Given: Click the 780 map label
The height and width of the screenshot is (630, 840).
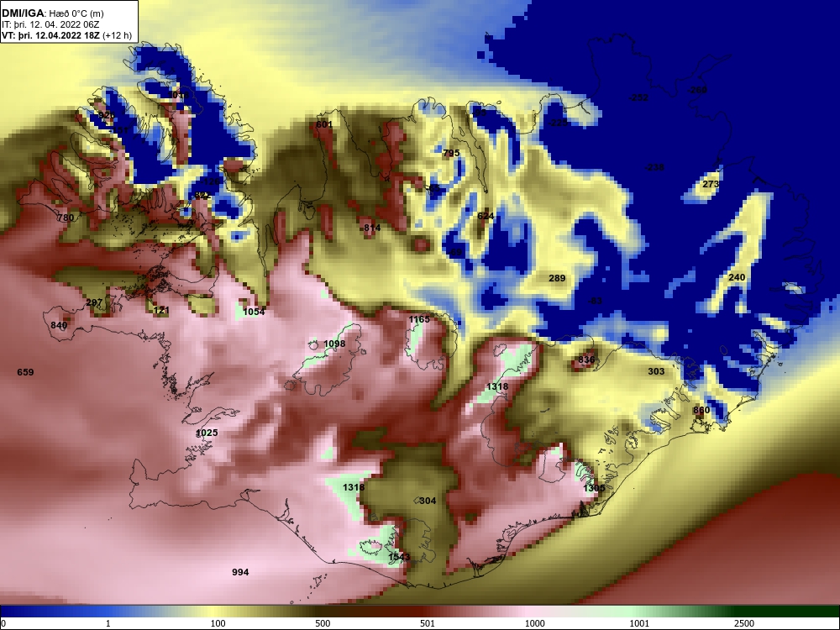Looking at the screenshot, I should [x=66, y=218].
